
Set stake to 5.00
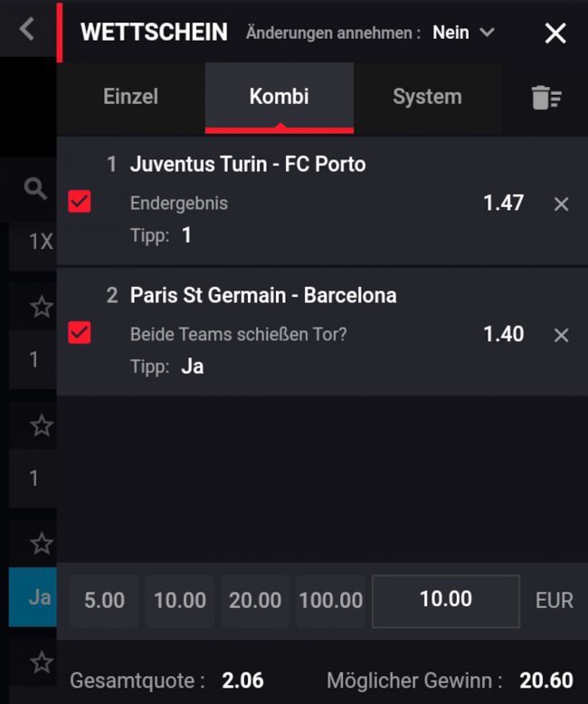point(104,601)
